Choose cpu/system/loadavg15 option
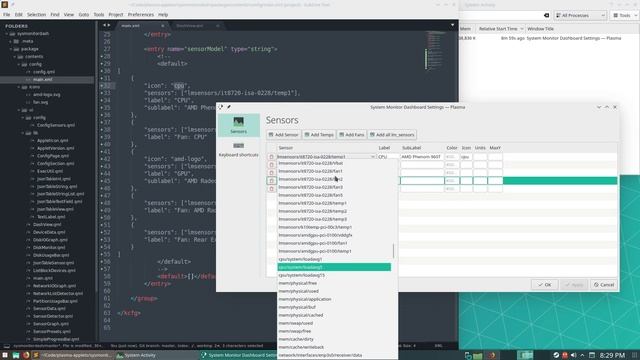Viewport: 640px width, 360px height. pos(334,275)
